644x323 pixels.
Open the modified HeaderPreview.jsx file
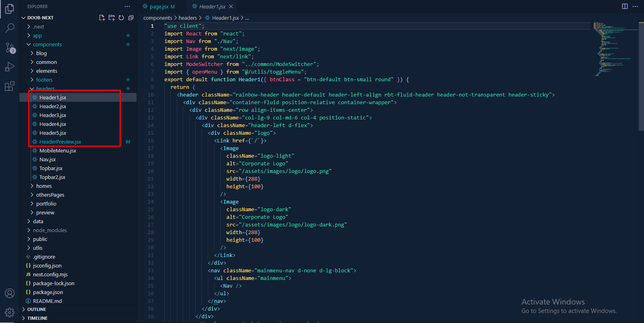click(x=78, y=142)
